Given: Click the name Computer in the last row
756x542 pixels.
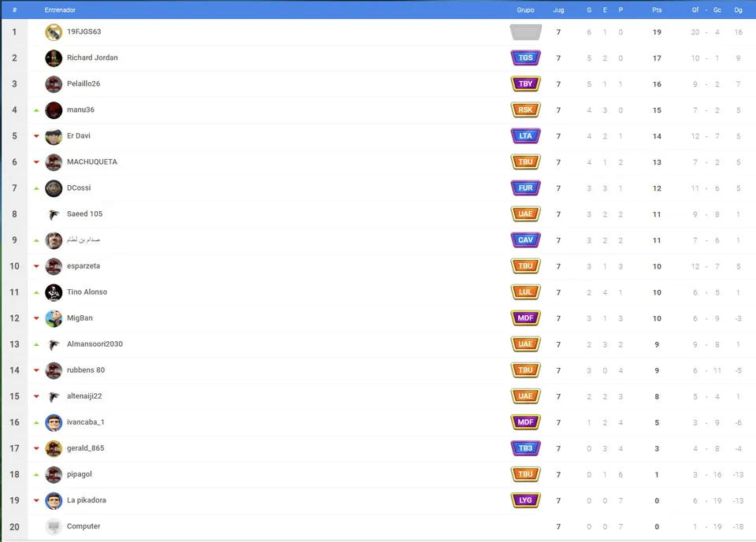Looking at the screenshot, I should [83, 526].
